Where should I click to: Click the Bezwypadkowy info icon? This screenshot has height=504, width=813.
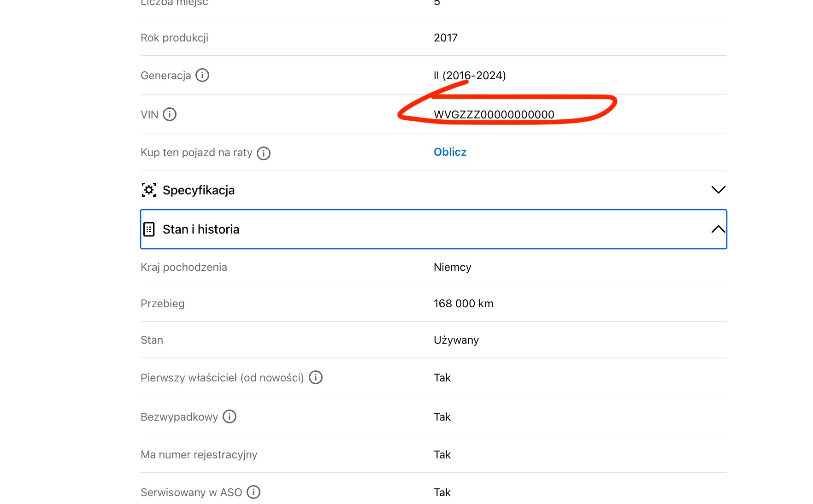[229, 416]
